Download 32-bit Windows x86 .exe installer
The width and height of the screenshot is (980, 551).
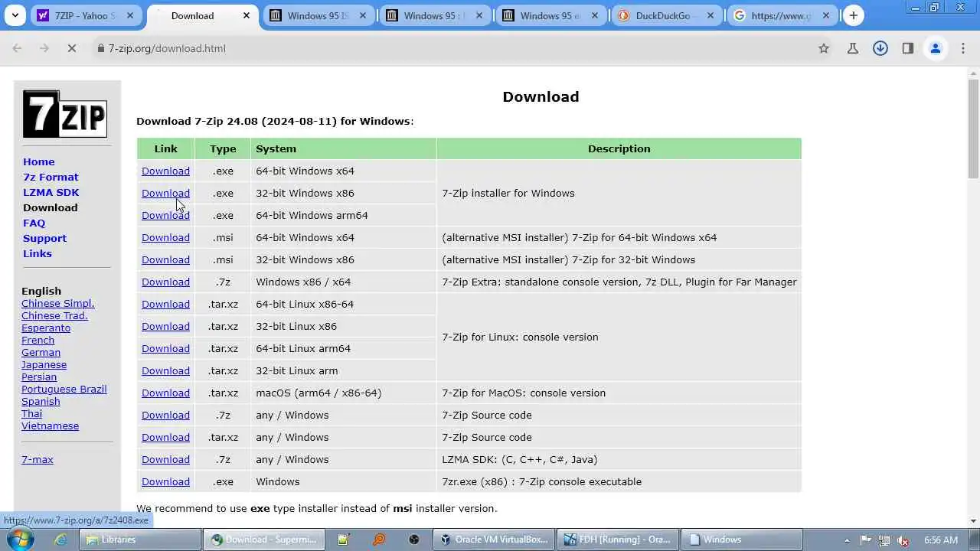(165, 193)
